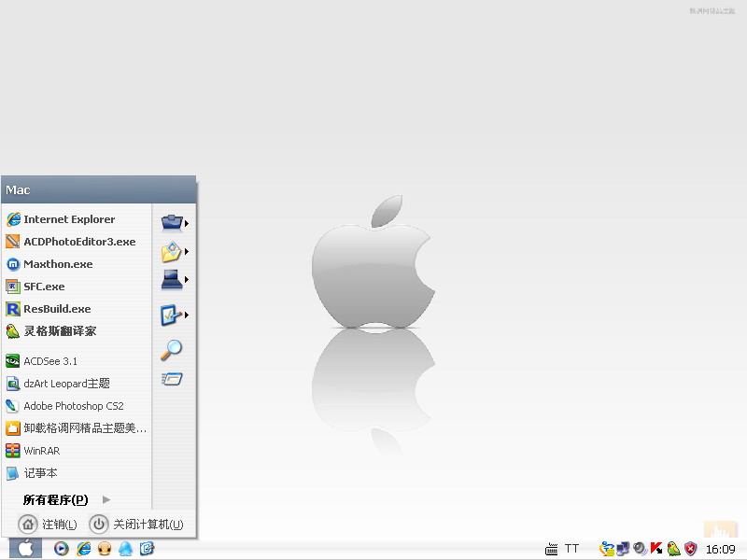Image resolution: width=747 pixels, height=560 pixels.
Task: Click the red shield security alert tray icon
Action: point(690,549)
